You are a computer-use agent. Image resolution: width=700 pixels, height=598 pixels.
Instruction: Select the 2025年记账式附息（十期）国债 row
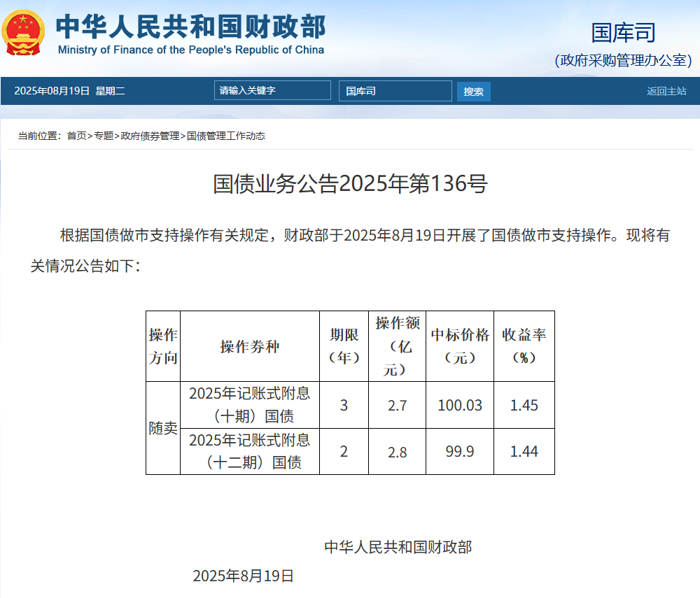[250, 404]
